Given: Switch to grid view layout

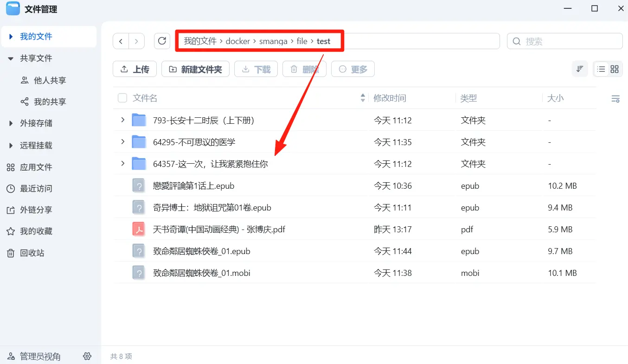Looking at the screenshot, I should point(615,69).
